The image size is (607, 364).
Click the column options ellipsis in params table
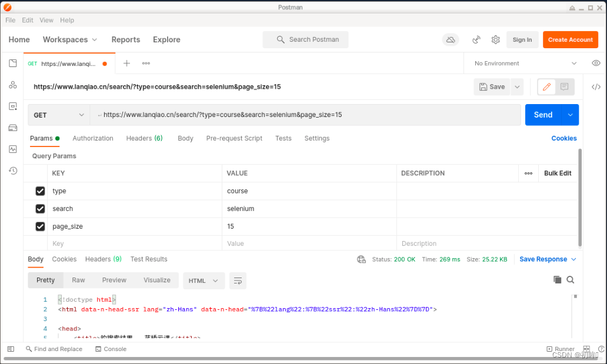coord(528,173)
